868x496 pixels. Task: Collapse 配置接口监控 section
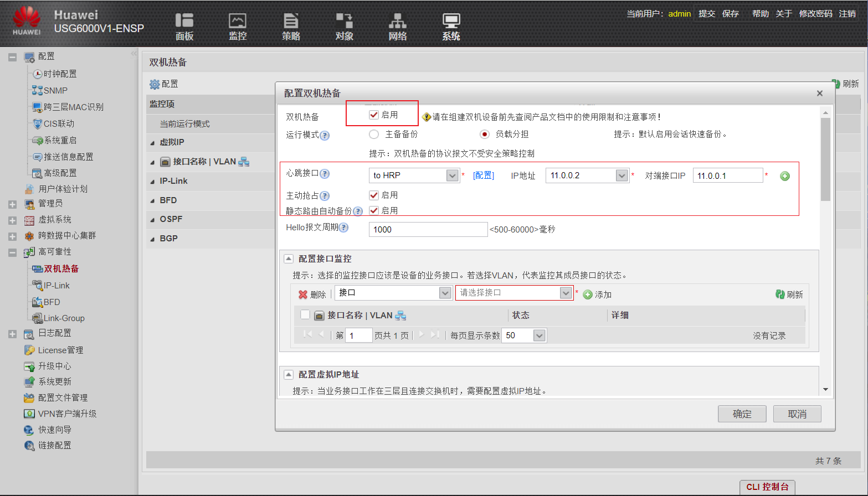pos(289,259)
